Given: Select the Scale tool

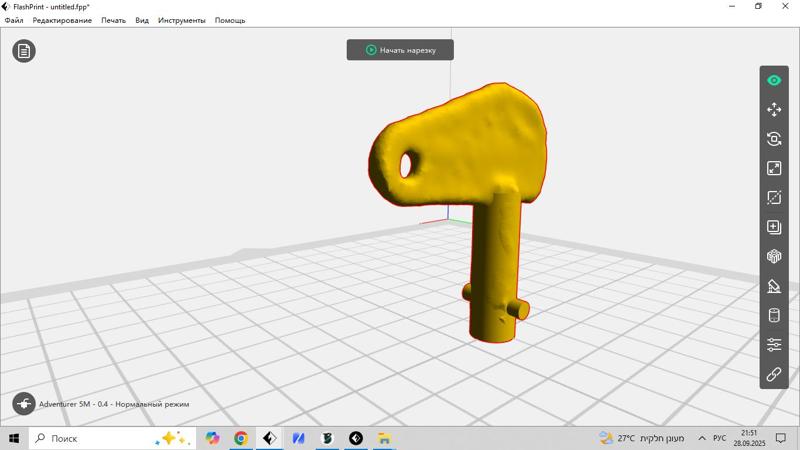Looking at the screenshot, I should 774,168.
